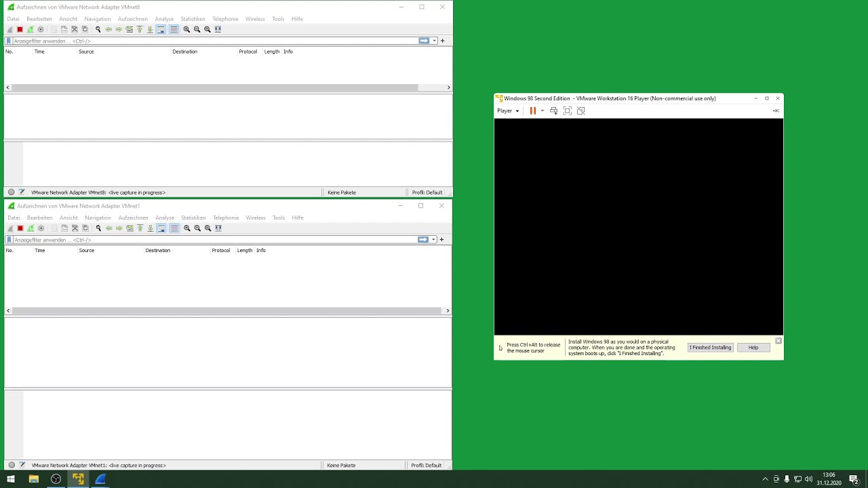Open Statistiken menu in VMnet8 window

tap(193, 19)
